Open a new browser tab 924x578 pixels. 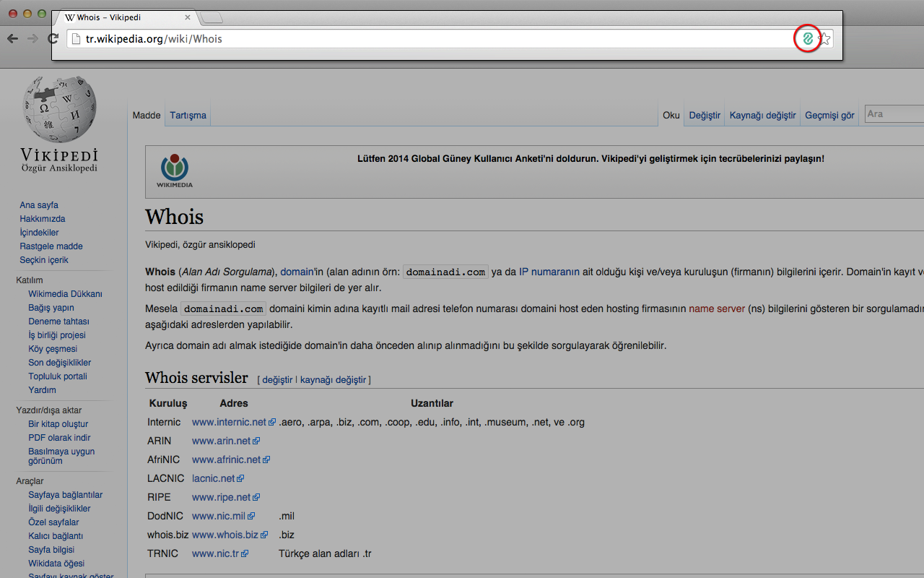[210, 17]
